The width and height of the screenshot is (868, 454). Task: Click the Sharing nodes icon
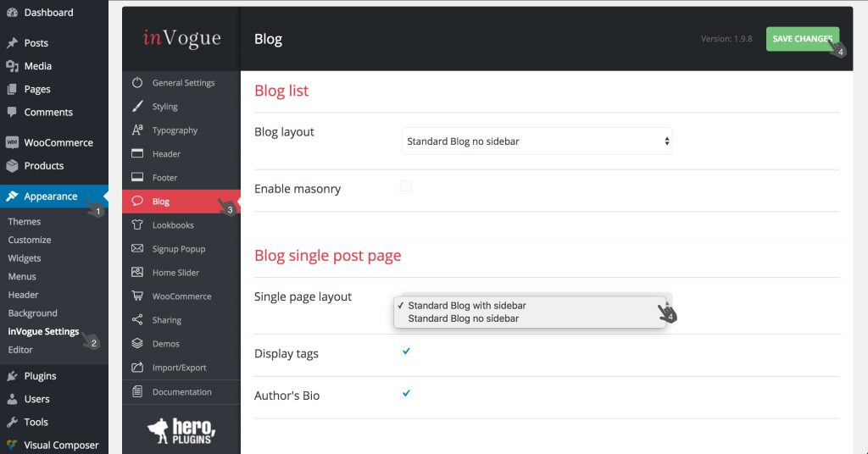(137, 320)
